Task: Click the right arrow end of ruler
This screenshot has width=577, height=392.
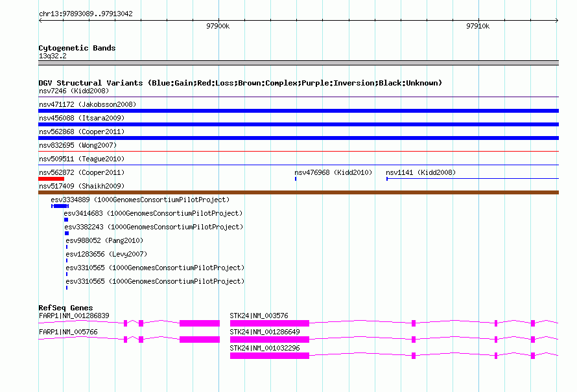Action: (x=557, y=20)
